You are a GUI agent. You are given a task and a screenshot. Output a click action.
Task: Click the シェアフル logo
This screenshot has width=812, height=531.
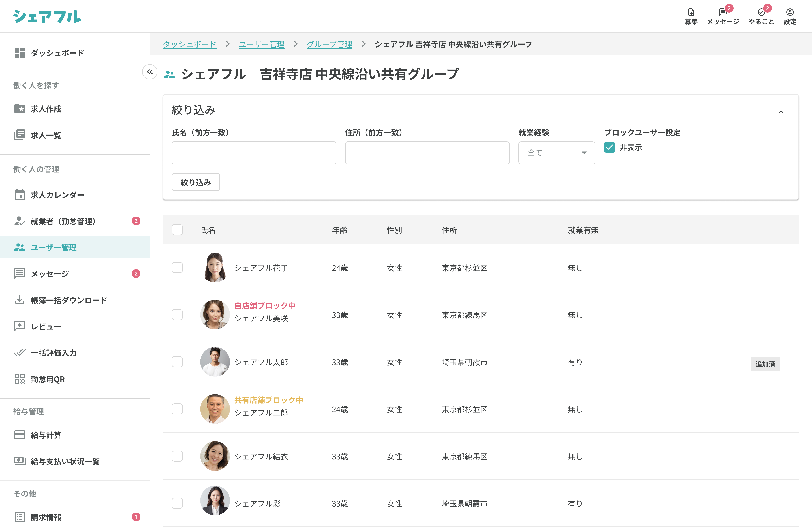[x=47, y=16]
